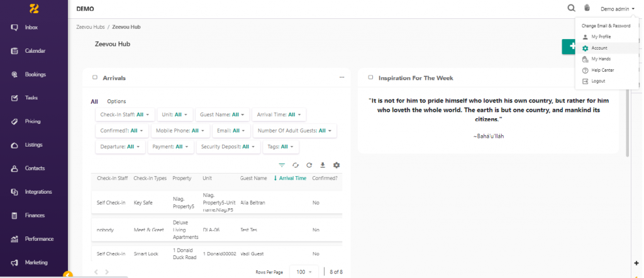Open the Tags filter dropdown
This screenshot has width=644, height=278.
coord(280,147)
